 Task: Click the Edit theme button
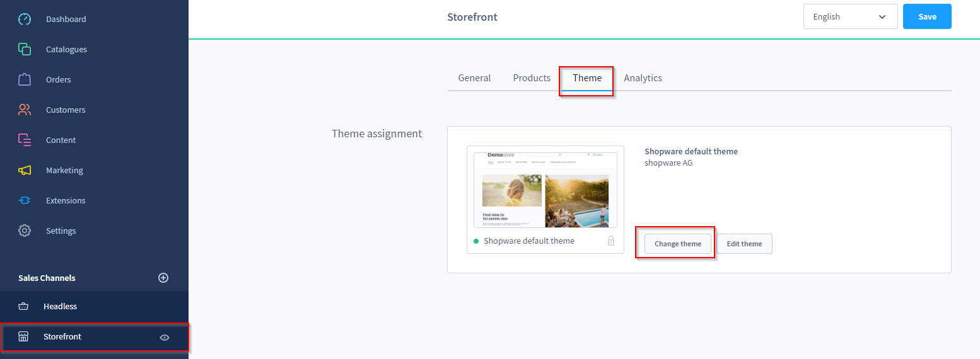[744, 244]
